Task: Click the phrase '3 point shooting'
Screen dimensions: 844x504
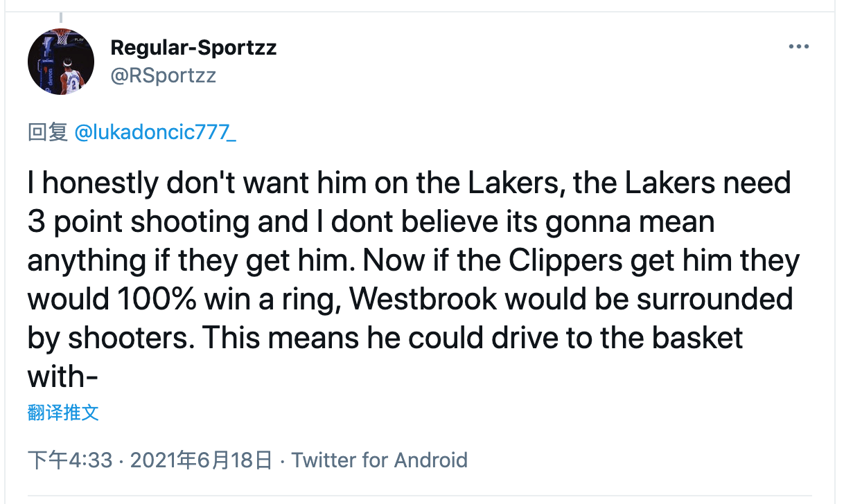Action: [x=139, y=222]
